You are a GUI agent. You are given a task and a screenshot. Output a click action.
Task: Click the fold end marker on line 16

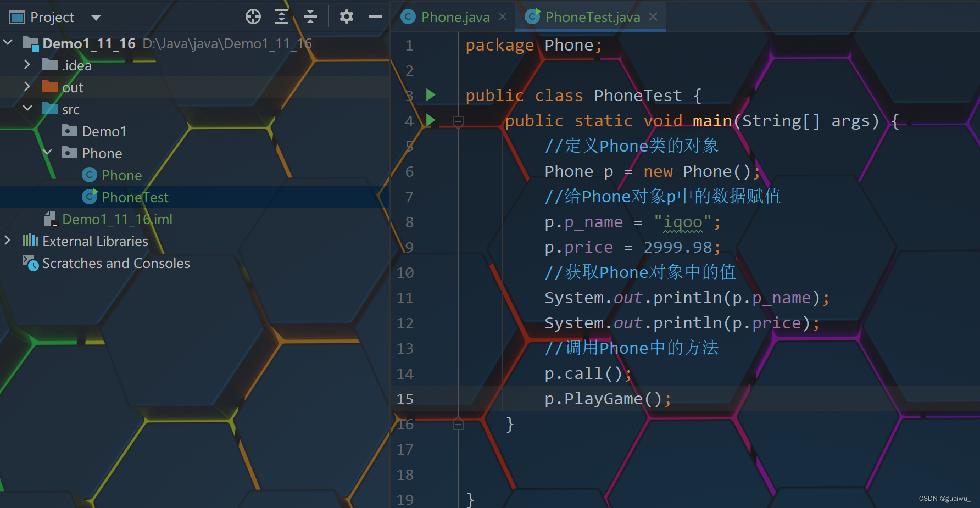[x=458, y=425]
